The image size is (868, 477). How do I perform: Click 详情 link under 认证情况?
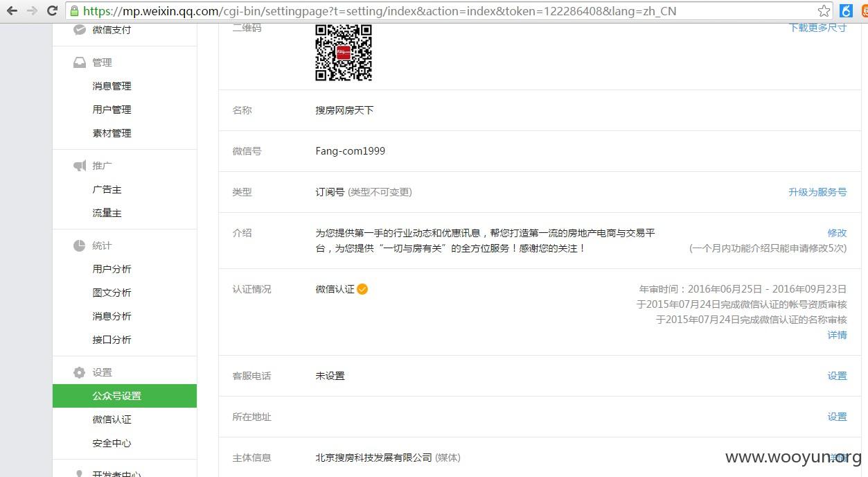837,335
